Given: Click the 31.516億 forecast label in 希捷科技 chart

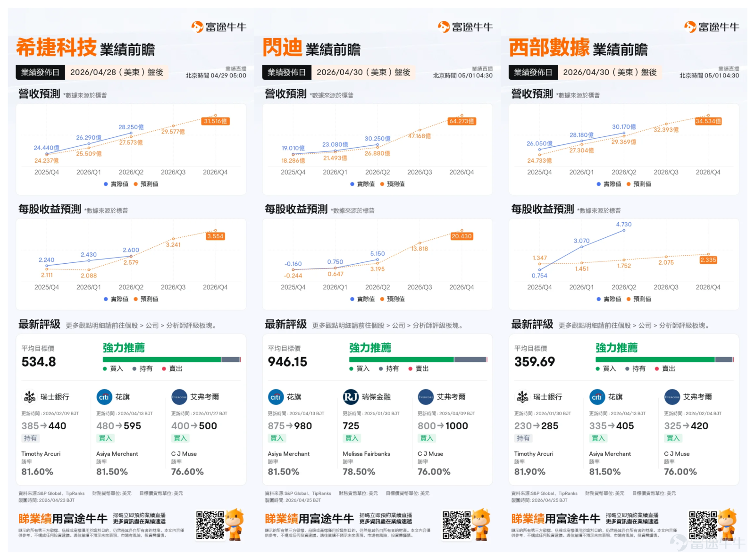Looking at the screenshot, I should (x=215, y=121).
